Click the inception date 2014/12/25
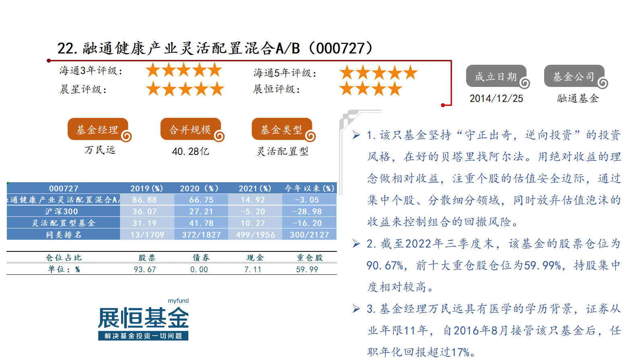The image size is (644, 362). click(x=496, y=99)
